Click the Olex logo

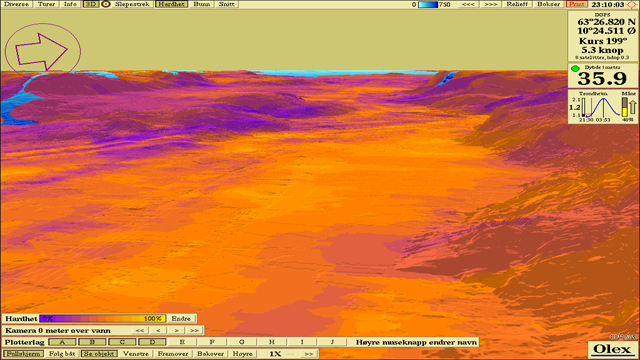pyautogui.click(x=612, y=349)
